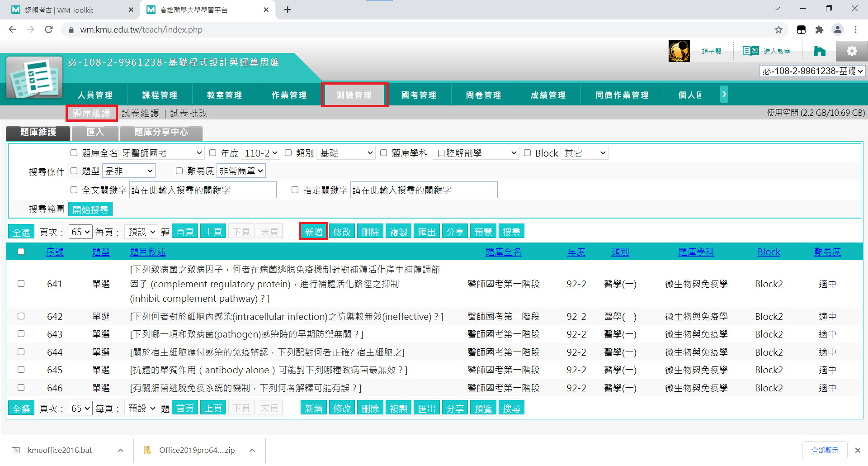The width and height of the screenshot is (868, 466).
Task: Click the browser forward arrow
Action: [30, 29]
